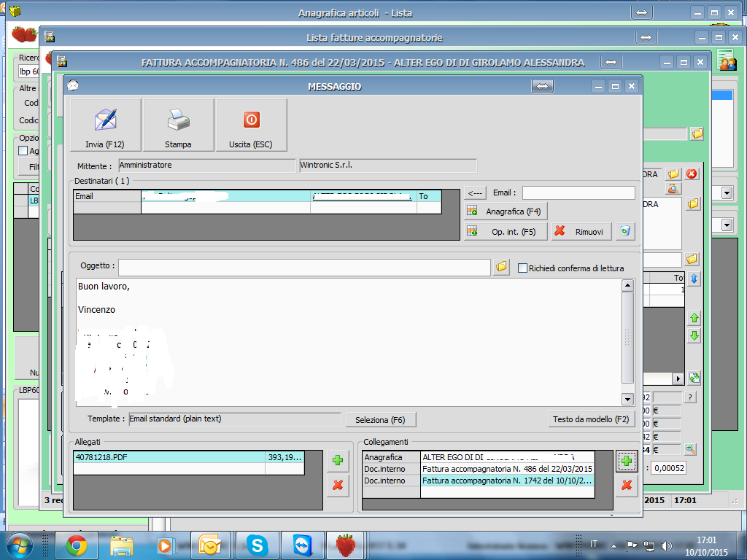Screen dimensions: 747x560
Task: Add a link with Collegamenti green plus
Action: coord(627,461)
